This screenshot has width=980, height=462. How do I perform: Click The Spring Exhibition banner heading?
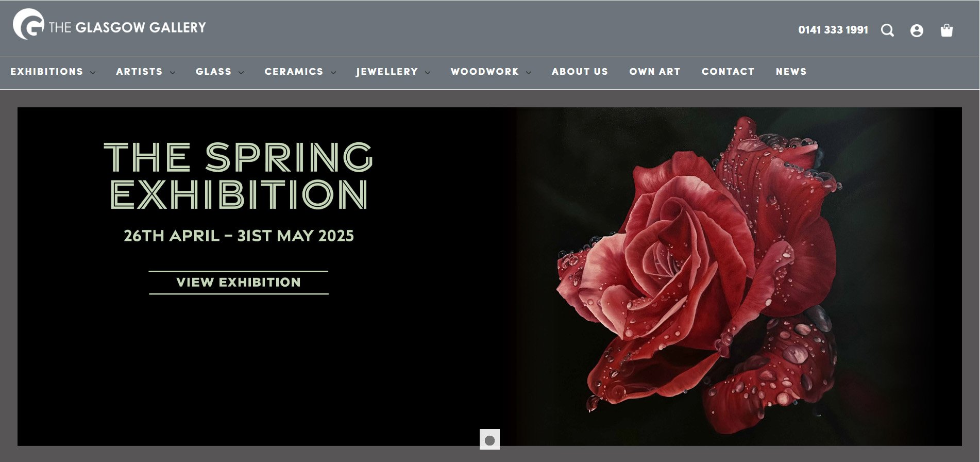point(239,176)
